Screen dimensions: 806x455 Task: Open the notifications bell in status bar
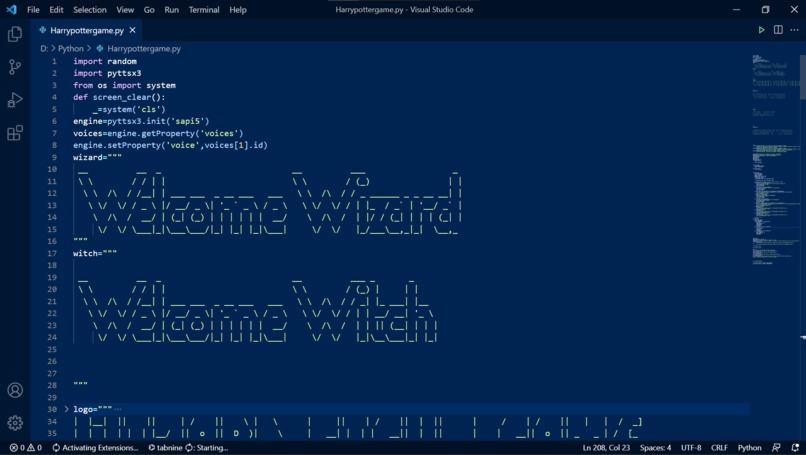pos(795,448)
